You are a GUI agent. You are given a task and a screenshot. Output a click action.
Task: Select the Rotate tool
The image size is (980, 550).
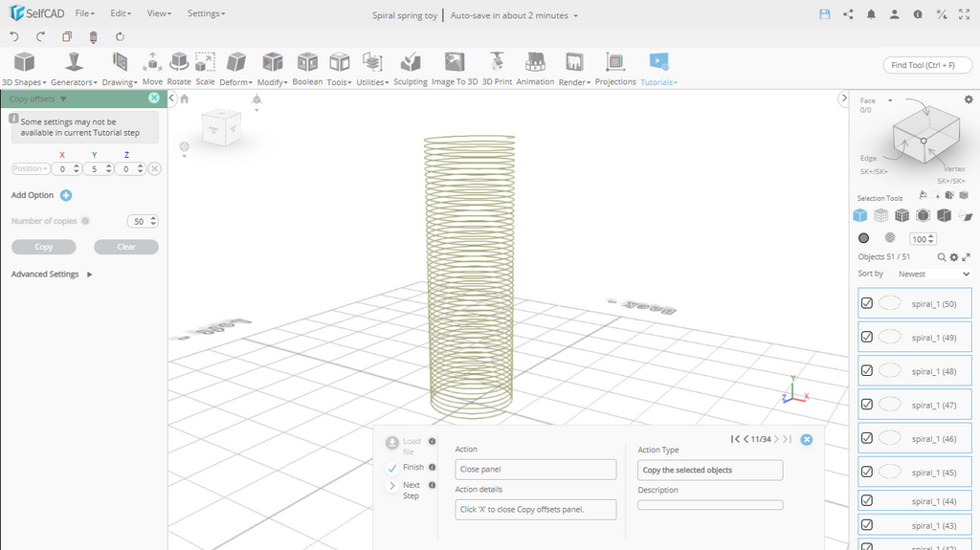tap(179, 69)
